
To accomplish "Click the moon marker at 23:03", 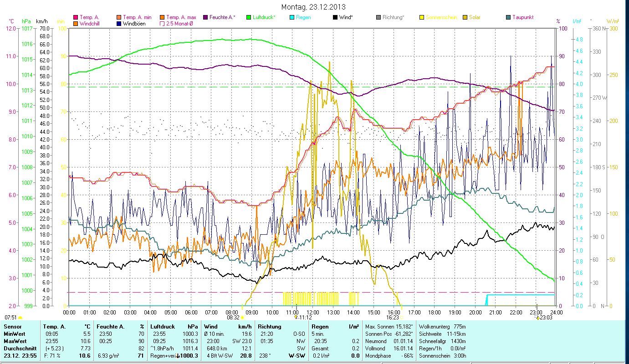I will pos(537,318).
